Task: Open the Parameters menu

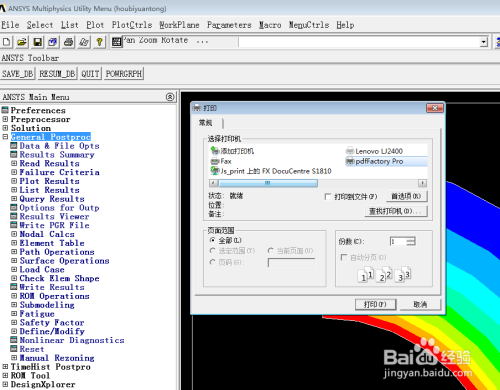Action: [x=229, y=25]
